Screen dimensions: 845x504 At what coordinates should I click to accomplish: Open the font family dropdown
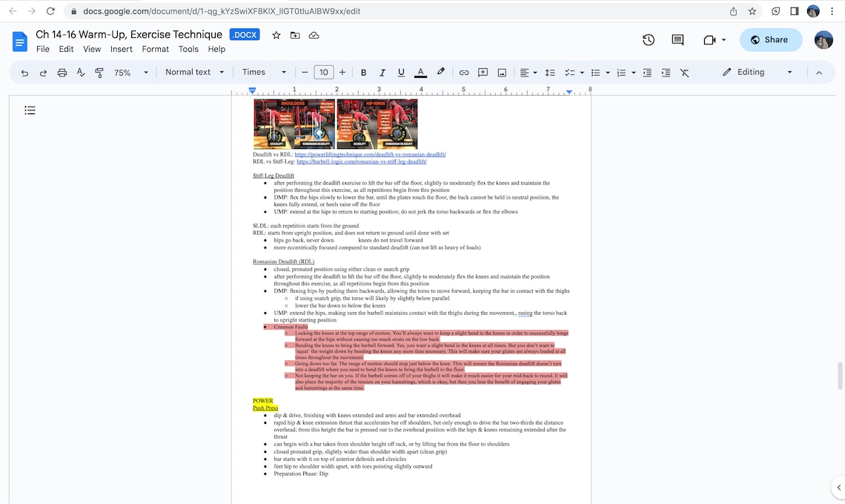point(263,72)
